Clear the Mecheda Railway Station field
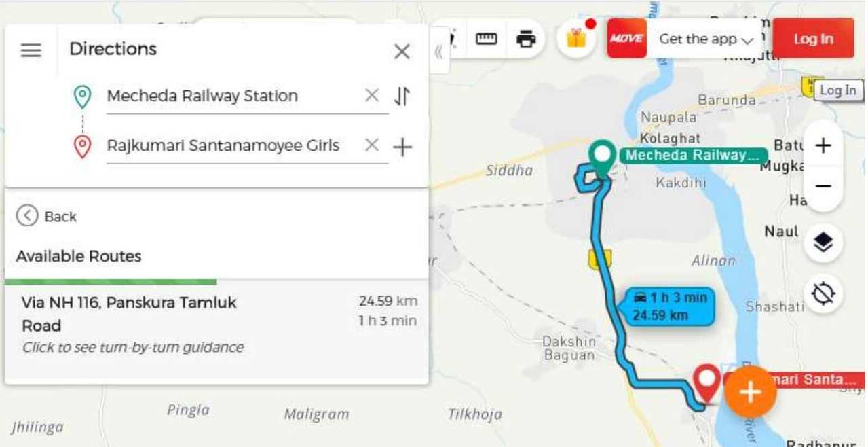The image size is (868, 447). click(371, 96)
